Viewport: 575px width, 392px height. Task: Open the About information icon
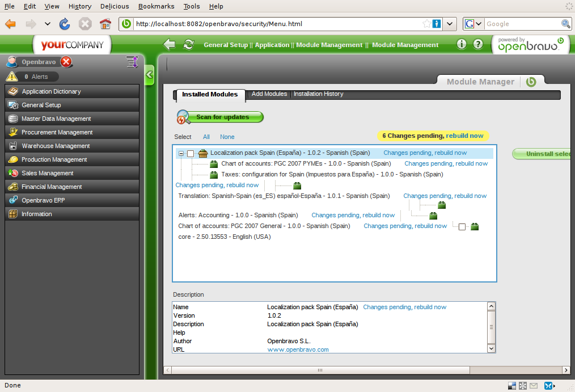pyautogui.click(x=462, y=44)
